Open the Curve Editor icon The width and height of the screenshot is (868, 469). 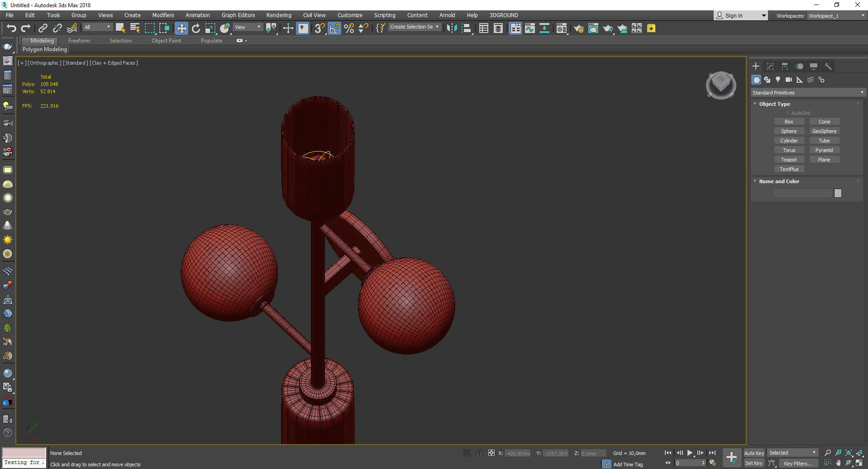point(530,28)
